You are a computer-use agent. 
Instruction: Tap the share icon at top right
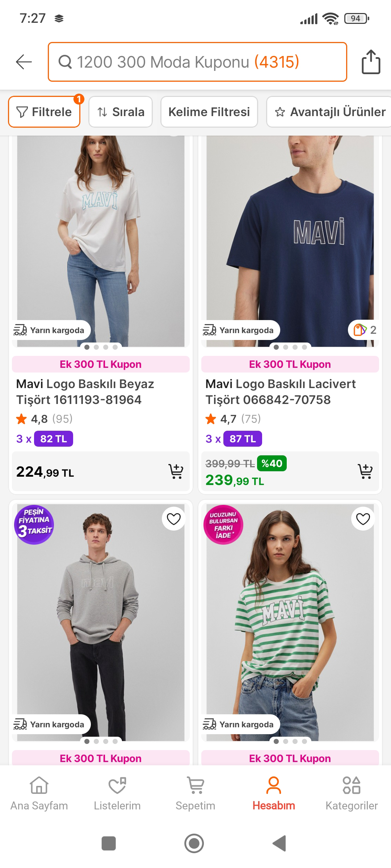tap(371, 62)
